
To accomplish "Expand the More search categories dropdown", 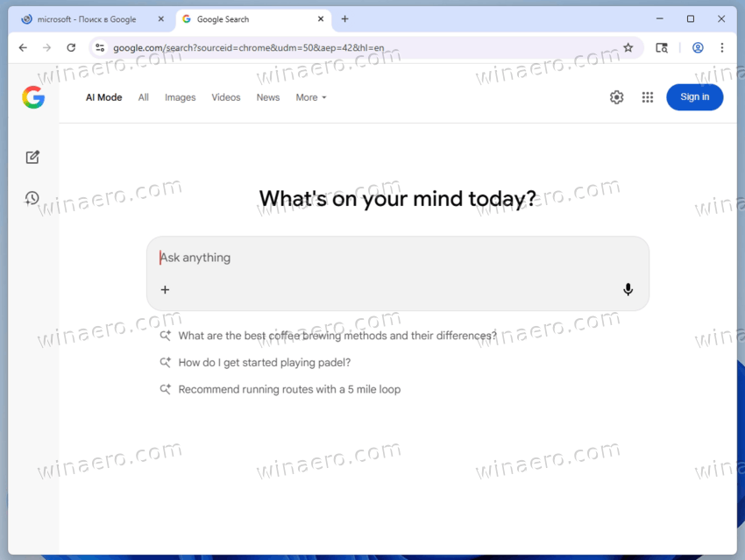I will pos(310,97).
